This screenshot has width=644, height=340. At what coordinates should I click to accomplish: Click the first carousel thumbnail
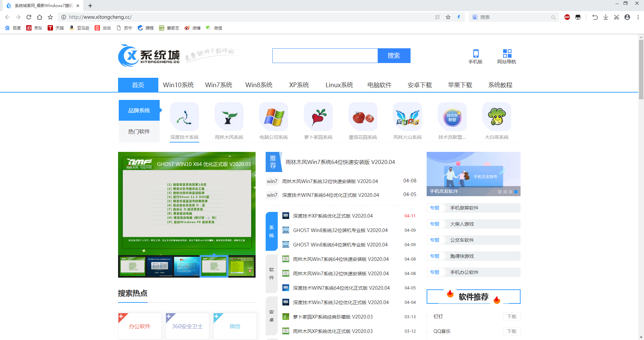133,266
